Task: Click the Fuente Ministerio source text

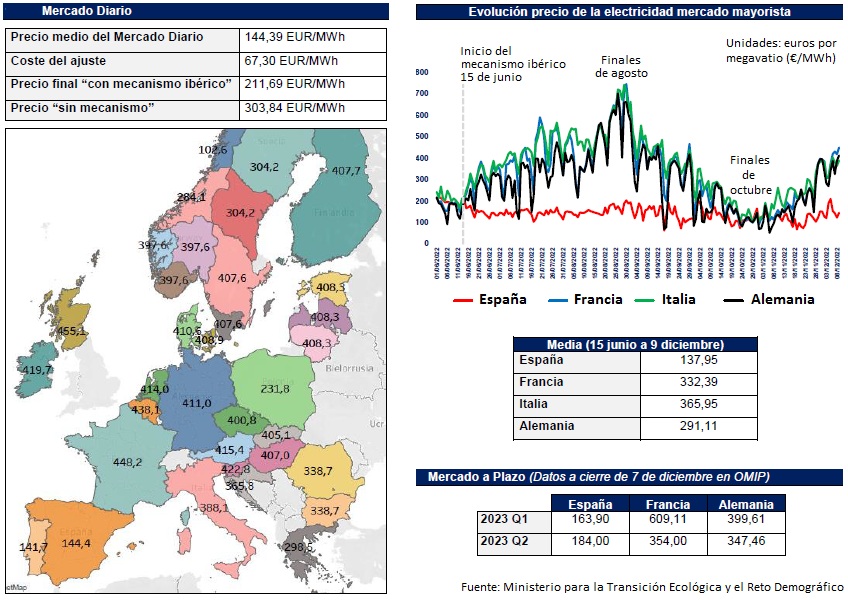Action: (x=652, y=586)
